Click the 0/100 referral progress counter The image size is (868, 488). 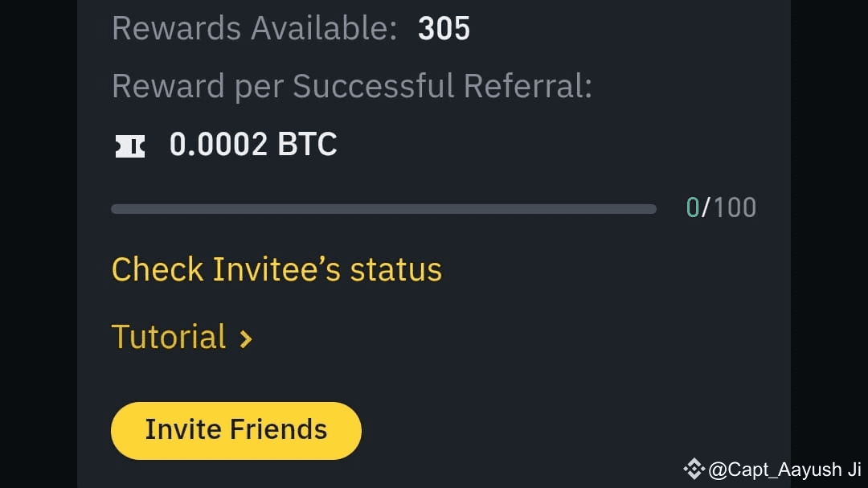coord(721,208)
